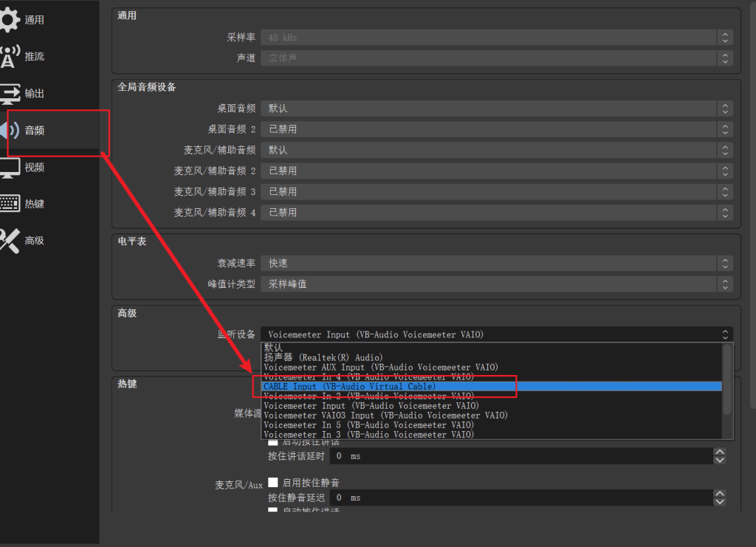Image resolution: width=756 pixels, height=547 pixels.
Task: Open the 采样率 sample rate dropdown
Action: coord(497,38)
